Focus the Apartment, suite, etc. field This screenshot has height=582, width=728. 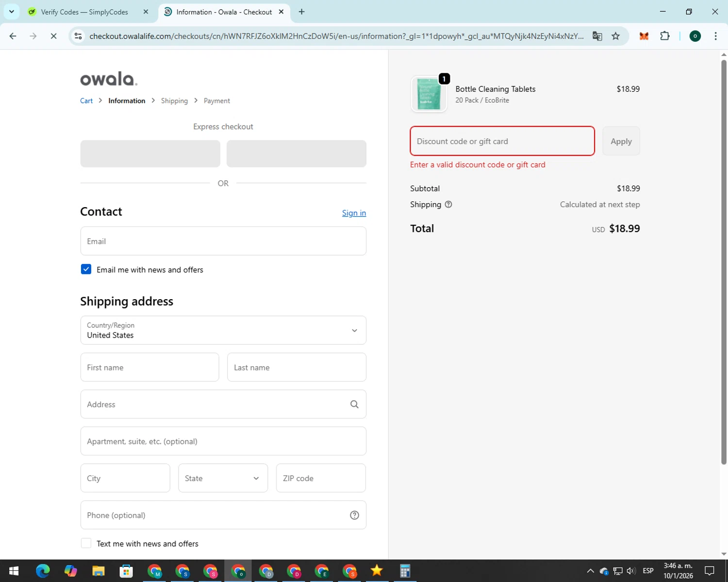(223, 441)
